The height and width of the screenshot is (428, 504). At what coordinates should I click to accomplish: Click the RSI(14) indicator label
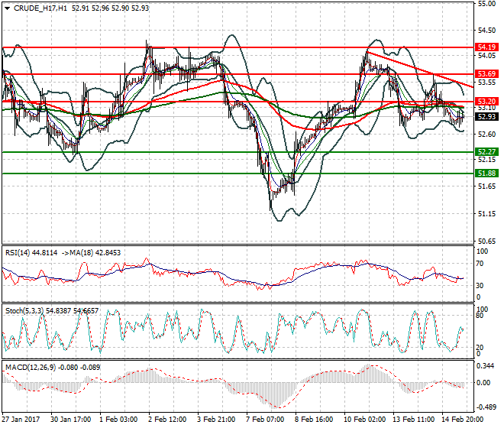pyautogui.click(x=19, y=252)
